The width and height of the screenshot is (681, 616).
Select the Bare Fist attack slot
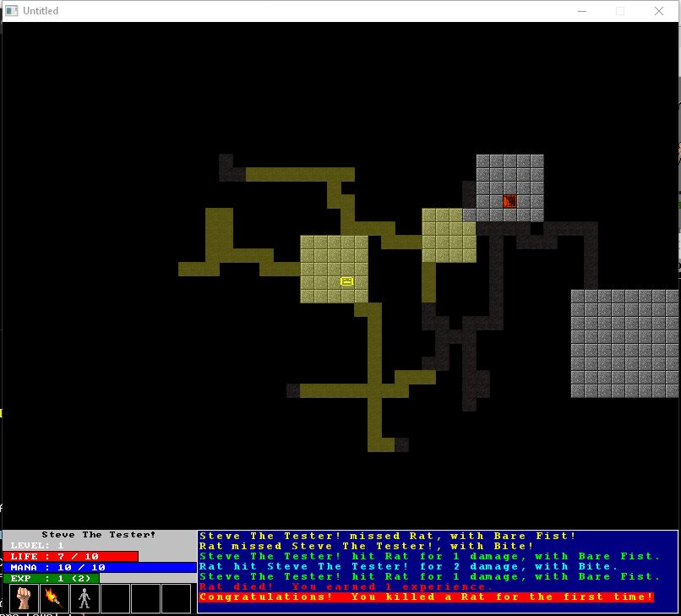point(25,598)
